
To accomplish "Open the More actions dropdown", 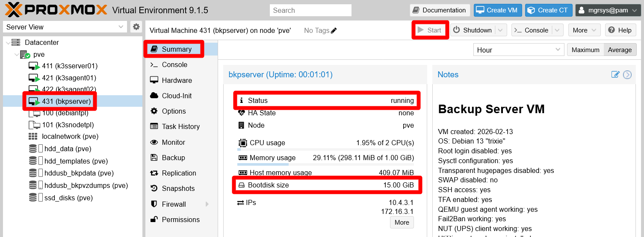I will (584, 30).
